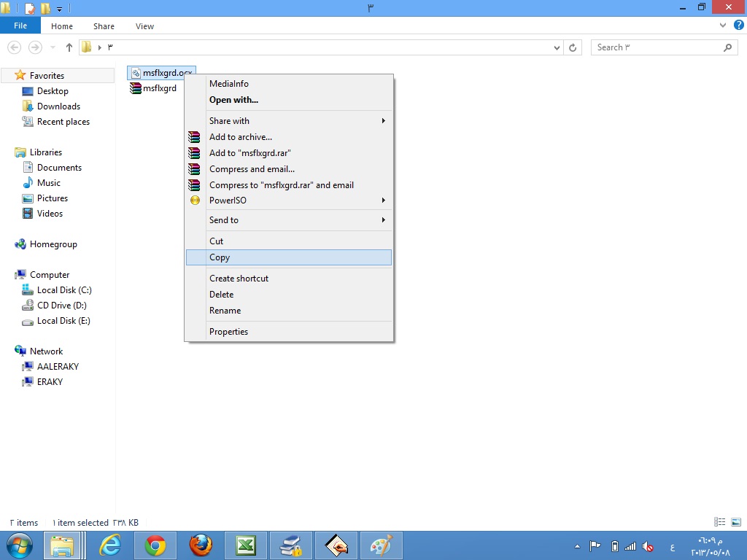747x560 pixels.
Task: Open the recent locations dropdown arrow
Action: pyautogui.click(x=53, y=47)
